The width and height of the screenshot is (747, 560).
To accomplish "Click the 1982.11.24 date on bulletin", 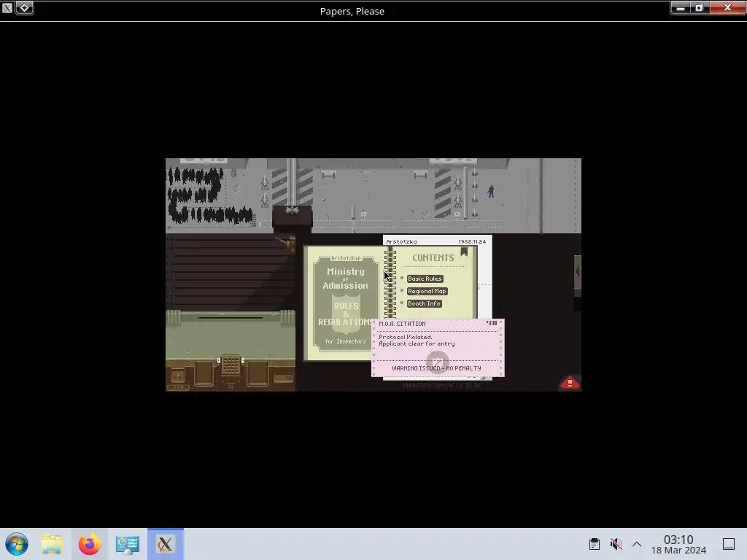I will pos(472,241).
